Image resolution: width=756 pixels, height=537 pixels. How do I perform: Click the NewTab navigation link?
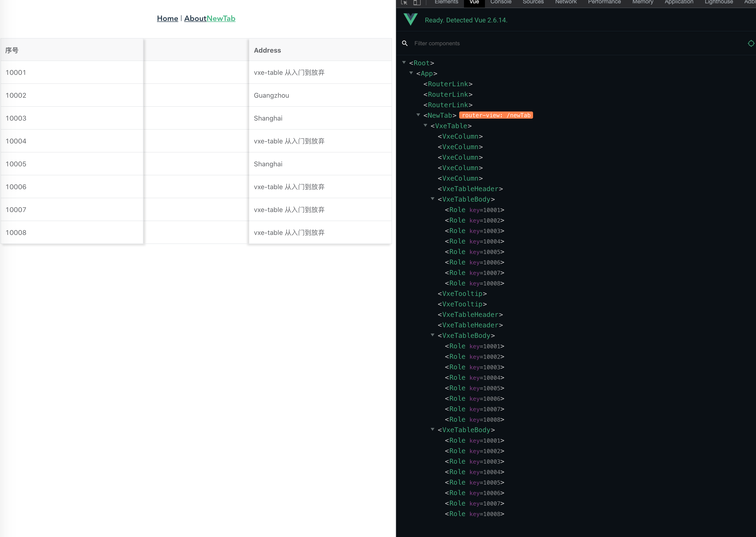[x=221, y=19]
